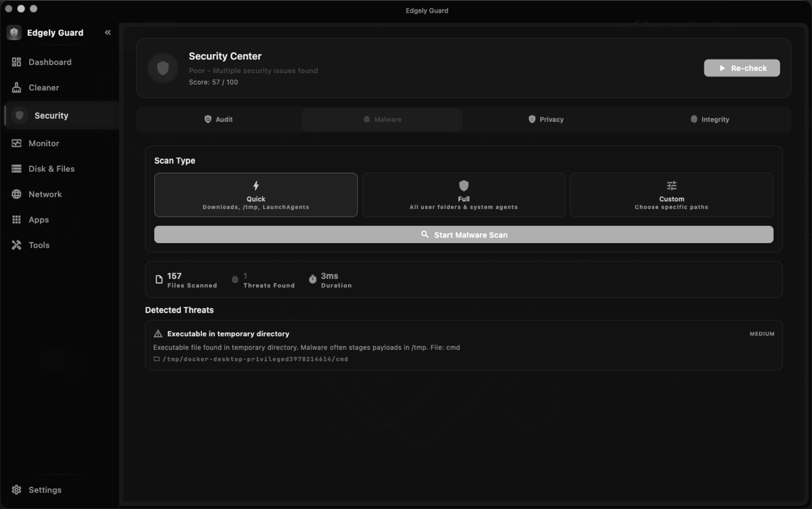Select the Custom scan type

pyautogui.click(x=672, y=195)
